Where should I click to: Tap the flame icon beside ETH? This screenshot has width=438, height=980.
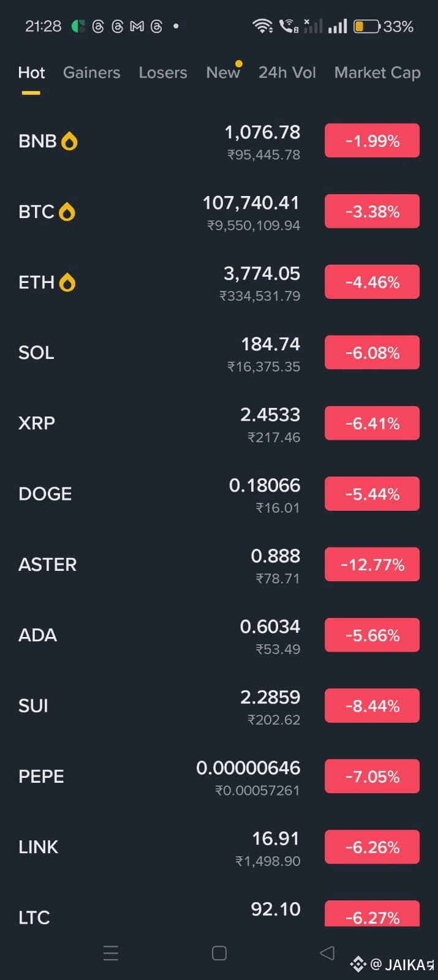pos(67,282)
